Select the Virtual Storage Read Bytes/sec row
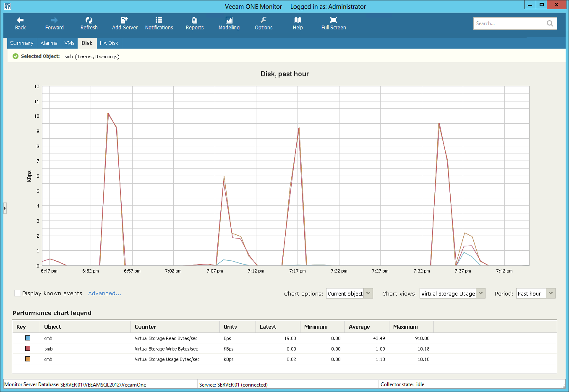 click(284, 338)
